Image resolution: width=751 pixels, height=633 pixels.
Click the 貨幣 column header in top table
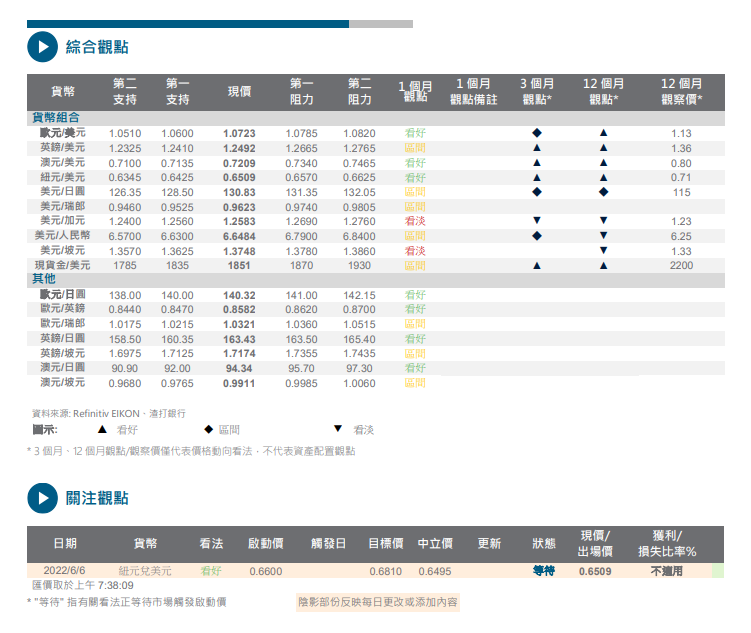62,92
